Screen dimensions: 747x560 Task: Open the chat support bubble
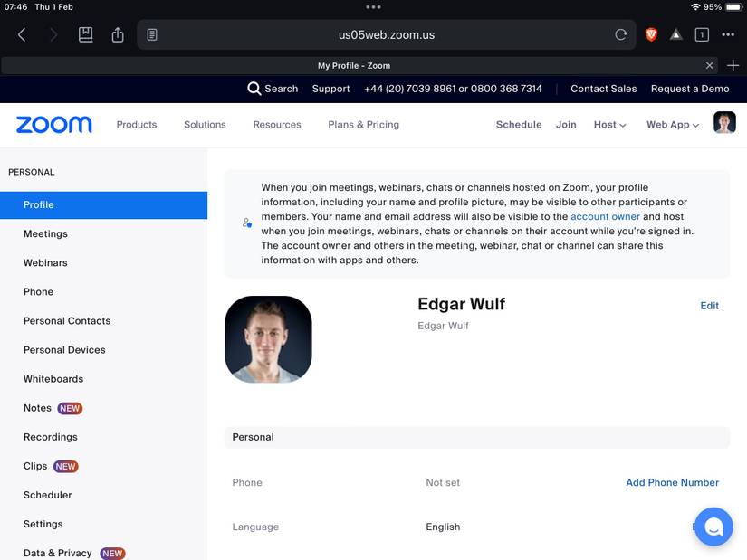coord(713,526)
